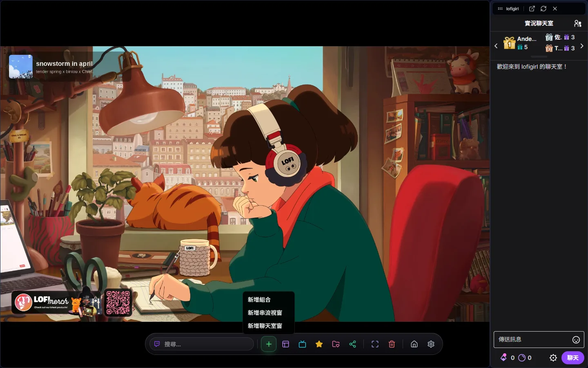Click the lofigirl channel name label

(x=512, y=9)
